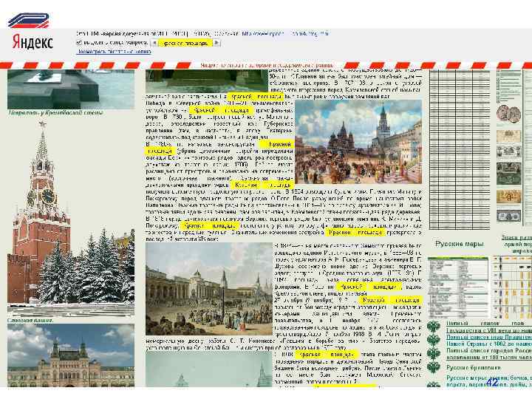
Task: Open the Русские меры table thumbnail
Action: tap(458, 287)
